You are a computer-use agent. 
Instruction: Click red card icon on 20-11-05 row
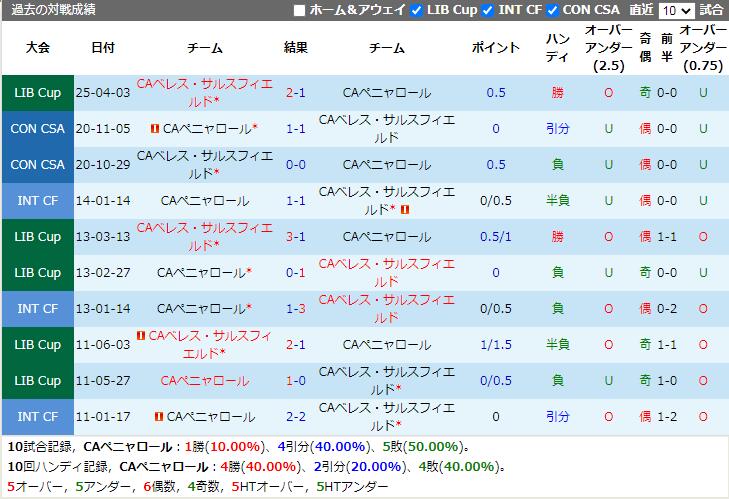click(x=155, y=128)
